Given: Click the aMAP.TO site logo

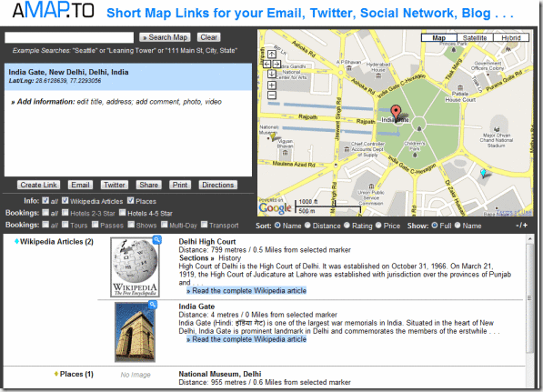Looking at the screenshot, I should (54, 10).
